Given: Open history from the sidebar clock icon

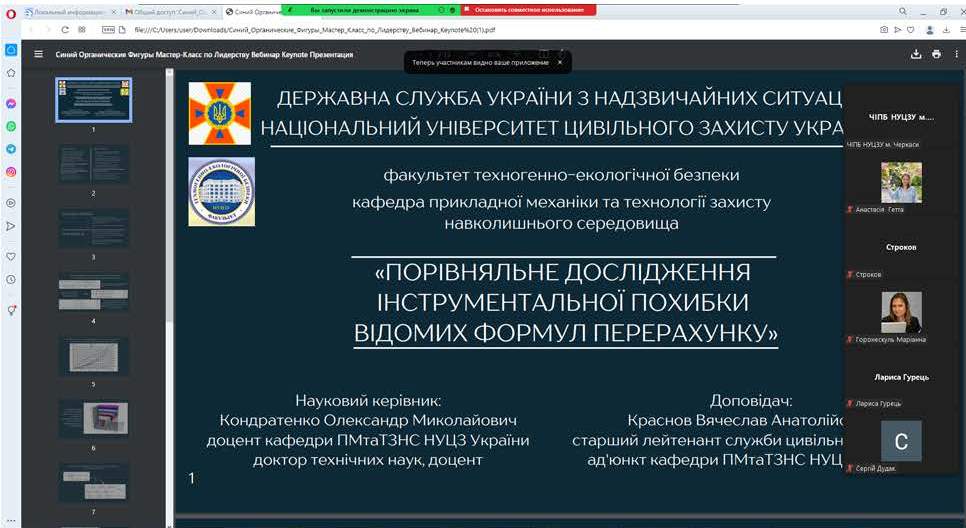Looking at the screenshot, I should click(11, 279).
